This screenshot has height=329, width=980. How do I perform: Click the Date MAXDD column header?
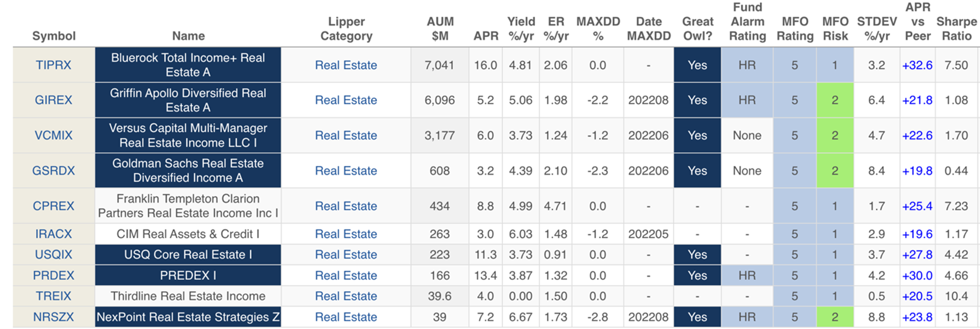(x=649, y=29)
